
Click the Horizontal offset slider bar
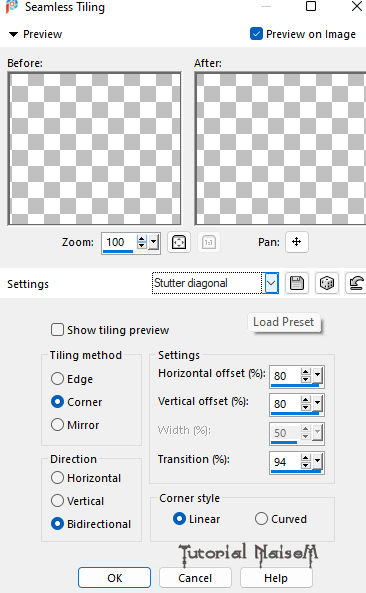(295, 385)
